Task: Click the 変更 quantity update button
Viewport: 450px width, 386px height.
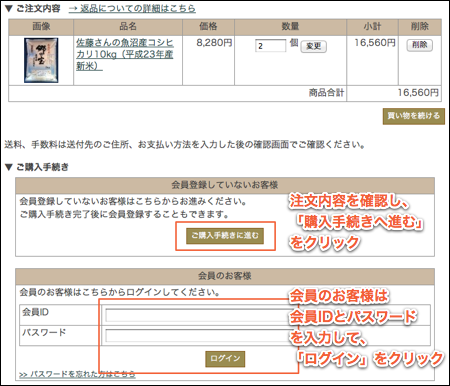Action: coord(313,46)
